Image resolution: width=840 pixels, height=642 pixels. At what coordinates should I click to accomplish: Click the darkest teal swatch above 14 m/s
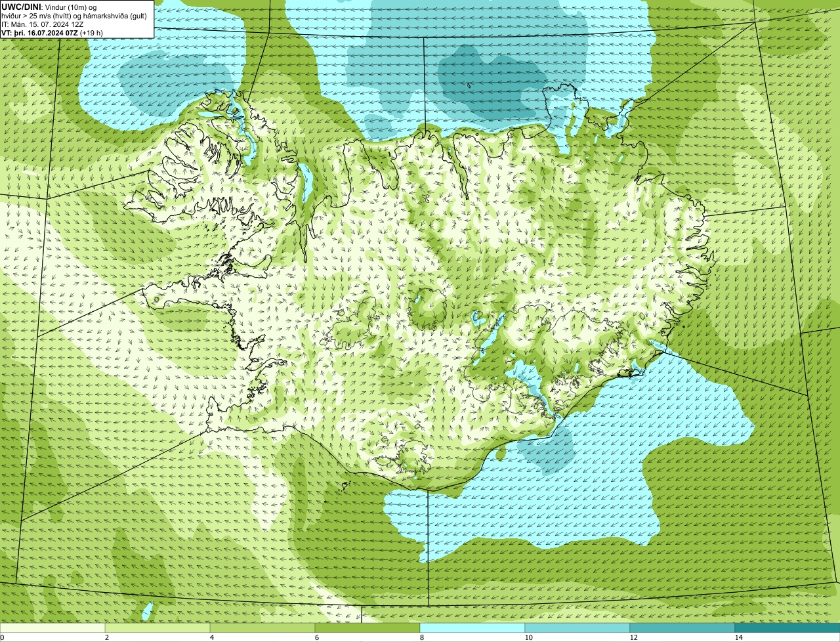tap(787, 628)
